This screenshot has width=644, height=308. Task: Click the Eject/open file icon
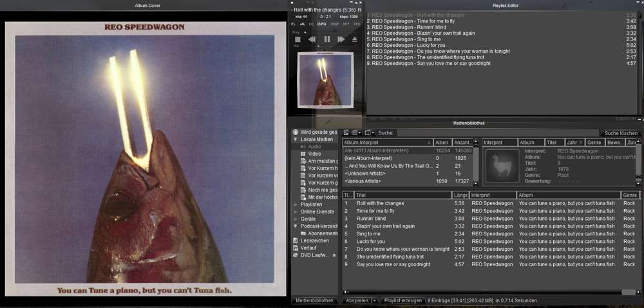click(355, 39)
